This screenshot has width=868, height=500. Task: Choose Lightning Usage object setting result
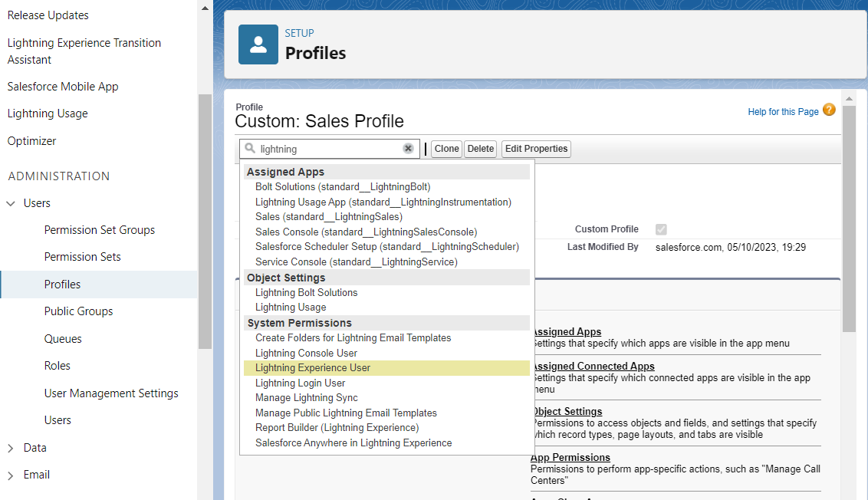[291, 308]
